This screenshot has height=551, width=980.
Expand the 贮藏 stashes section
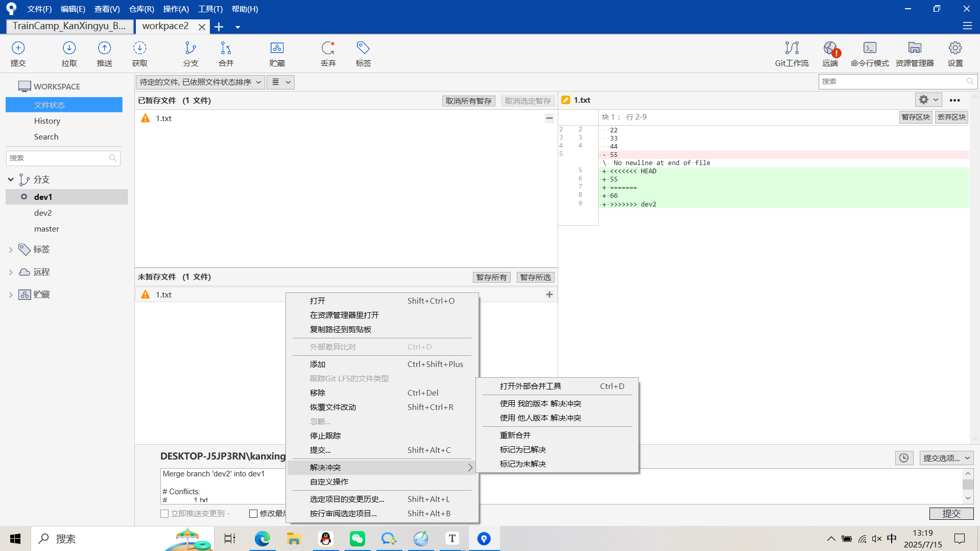tap(11, 294)
